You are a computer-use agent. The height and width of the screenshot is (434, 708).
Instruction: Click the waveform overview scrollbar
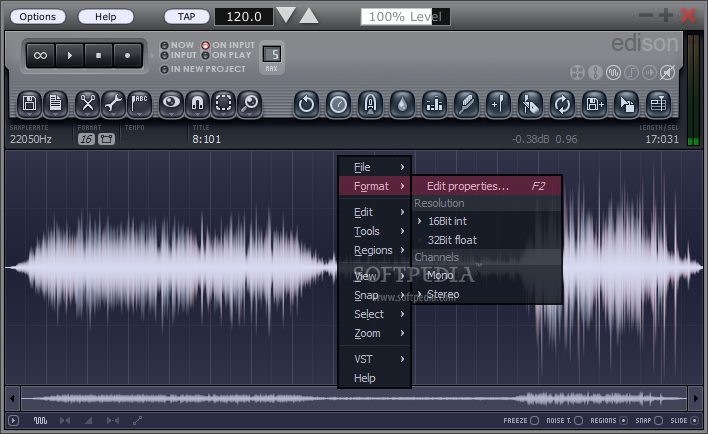(354, 398)
